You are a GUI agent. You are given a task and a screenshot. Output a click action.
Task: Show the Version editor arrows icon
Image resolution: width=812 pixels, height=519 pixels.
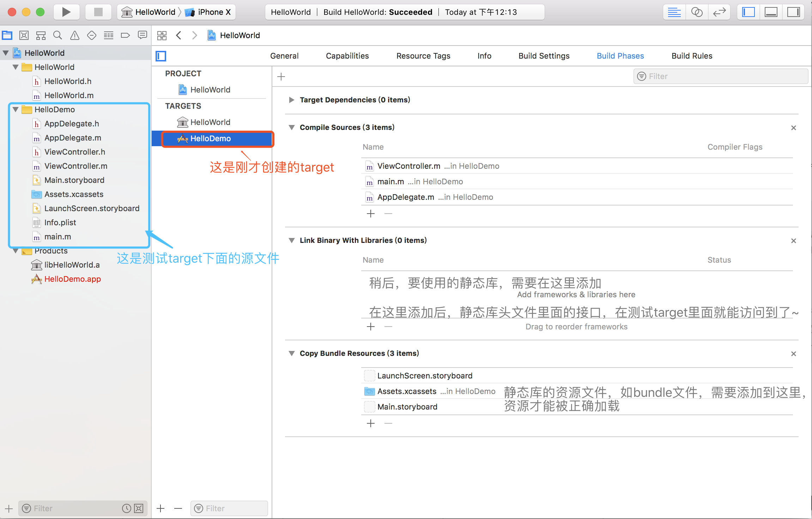tap(719, 12)
